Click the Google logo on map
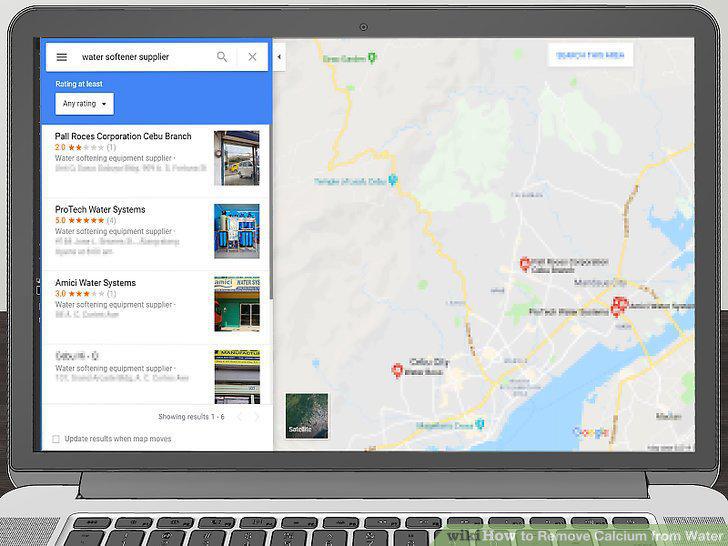The height and width of the screenshot is (546, 728). point(591,432)
